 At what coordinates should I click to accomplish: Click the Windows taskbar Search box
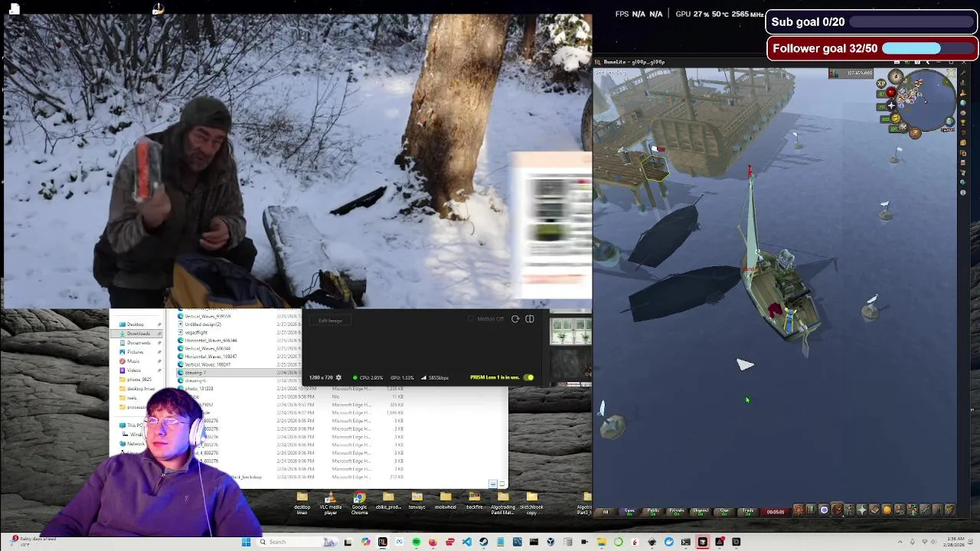[297, 542]
